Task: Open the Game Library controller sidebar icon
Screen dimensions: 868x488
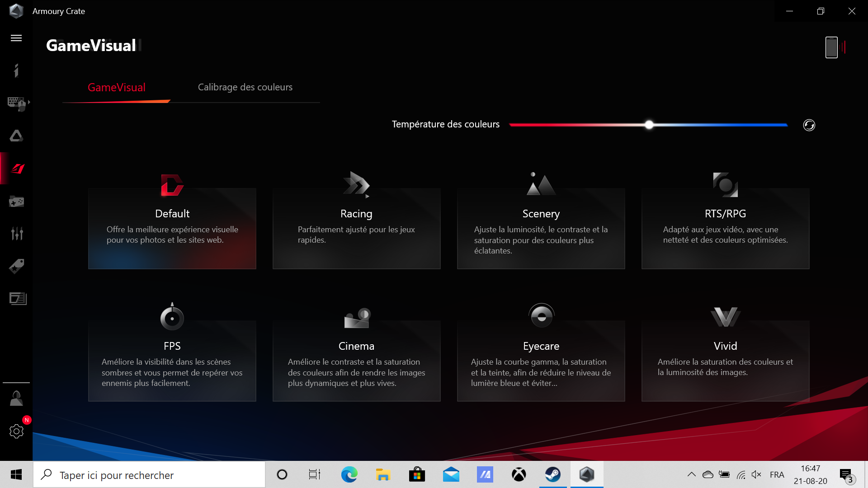Action: point(16,201)
